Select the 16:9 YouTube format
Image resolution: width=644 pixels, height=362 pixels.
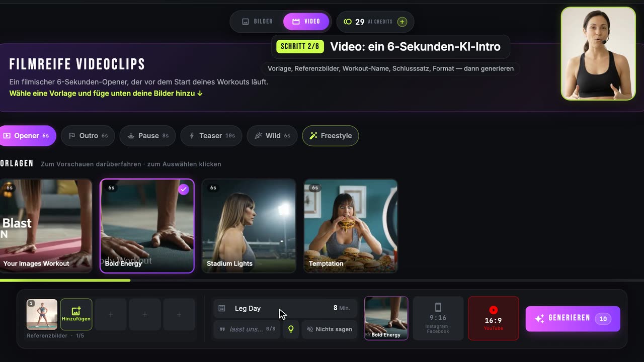coord(493,318)
